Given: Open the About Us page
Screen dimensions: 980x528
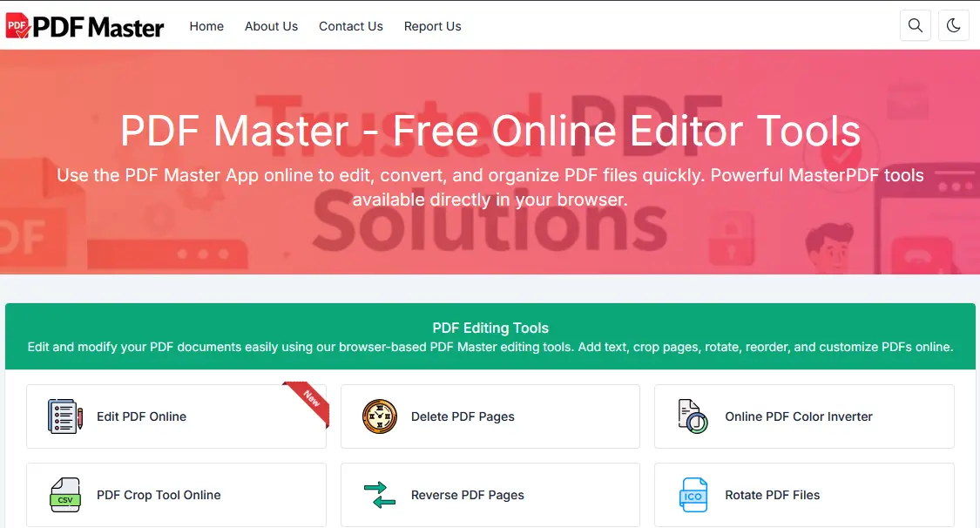Looking at the screenshot, I should tap(271, 26).
